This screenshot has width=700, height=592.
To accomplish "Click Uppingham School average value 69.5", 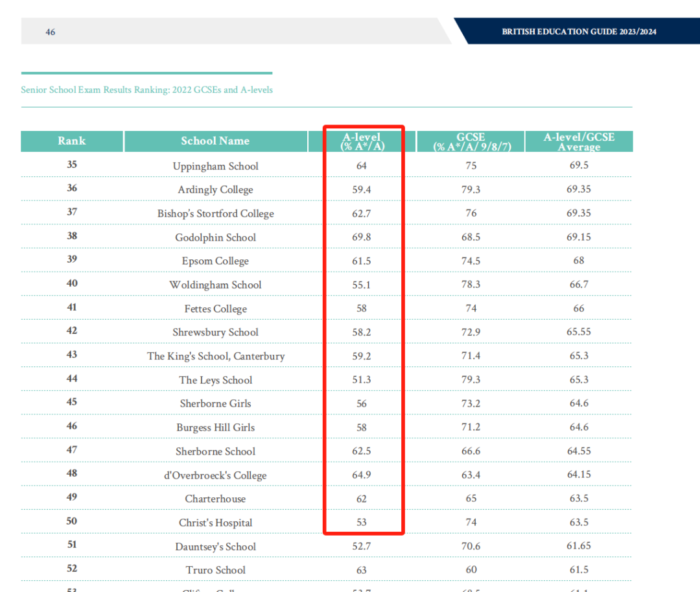I will point(579,165).
